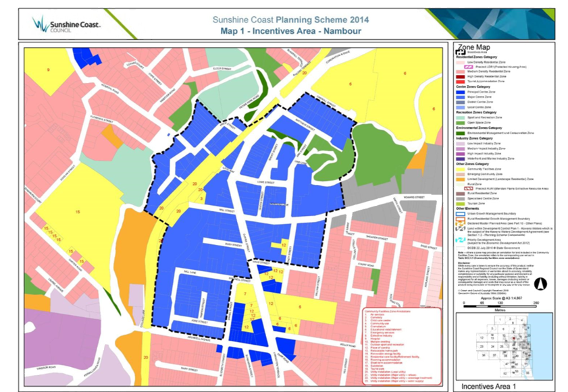The width and height of the screenshot is (568, 392).
Task: Click the map scale bar
Action: (x=499, y=306)
